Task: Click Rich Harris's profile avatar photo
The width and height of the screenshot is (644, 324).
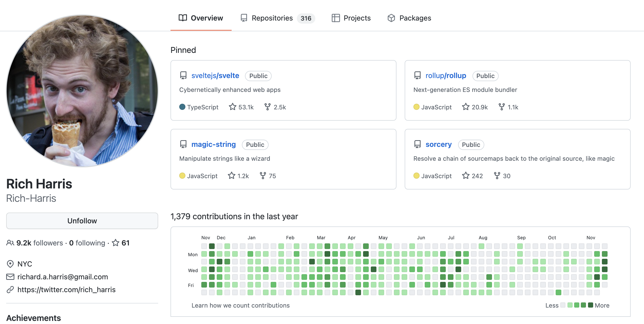Action: (x=82, y=91)
